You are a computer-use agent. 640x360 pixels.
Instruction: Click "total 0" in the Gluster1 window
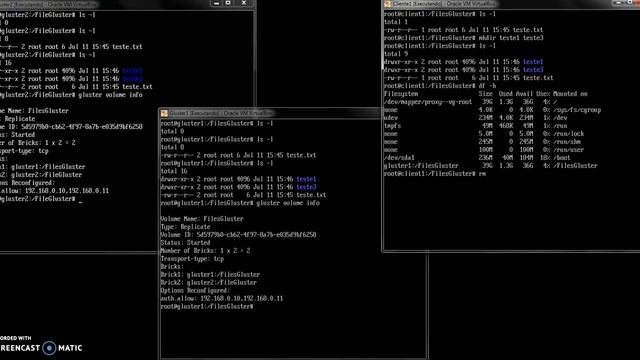click(172, 131)
